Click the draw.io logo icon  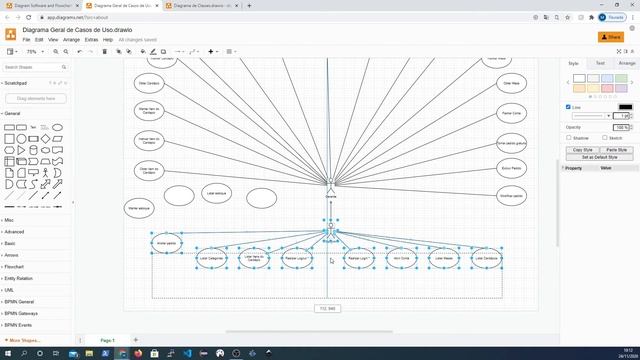coord(11,34)
